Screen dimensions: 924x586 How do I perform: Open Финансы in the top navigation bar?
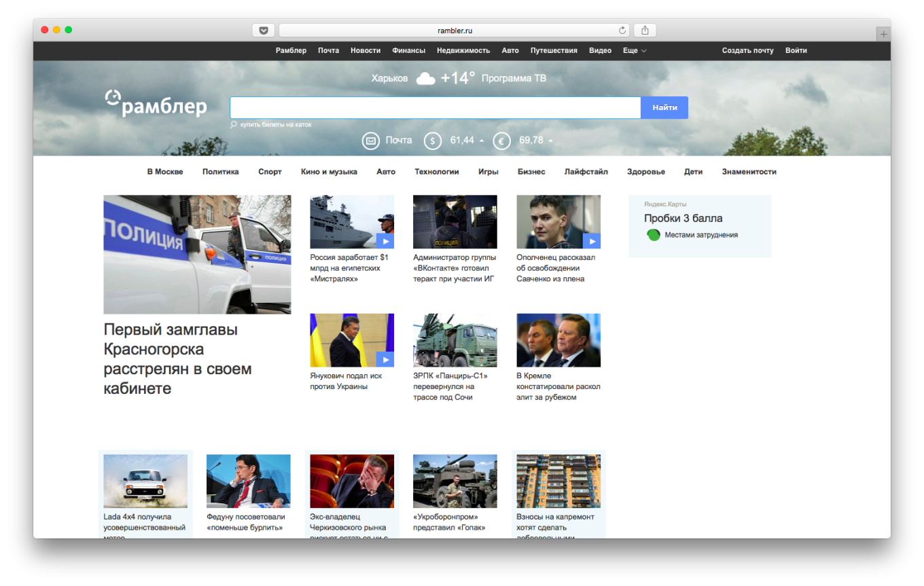pos(408,51)
